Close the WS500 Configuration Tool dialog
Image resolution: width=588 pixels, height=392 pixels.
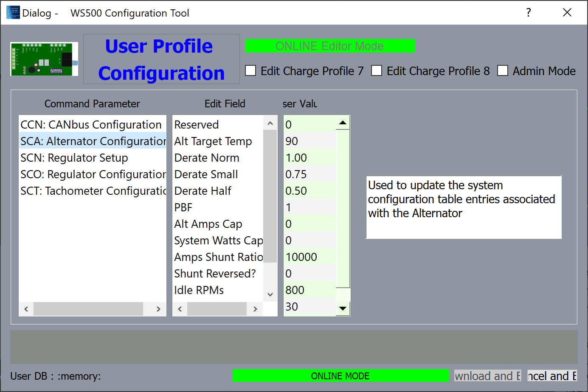coord(567,12)
